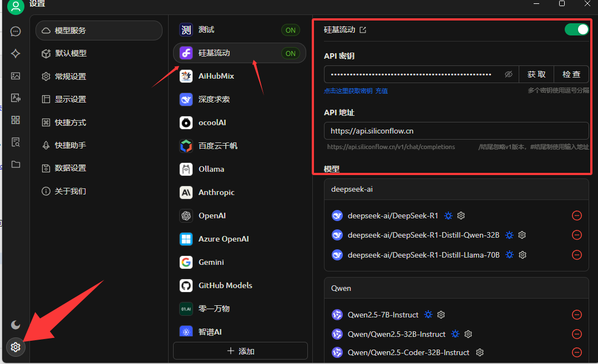The image size is (598, 364).
Task: Open the chat assistant sidebar icon
Action: 16,31
